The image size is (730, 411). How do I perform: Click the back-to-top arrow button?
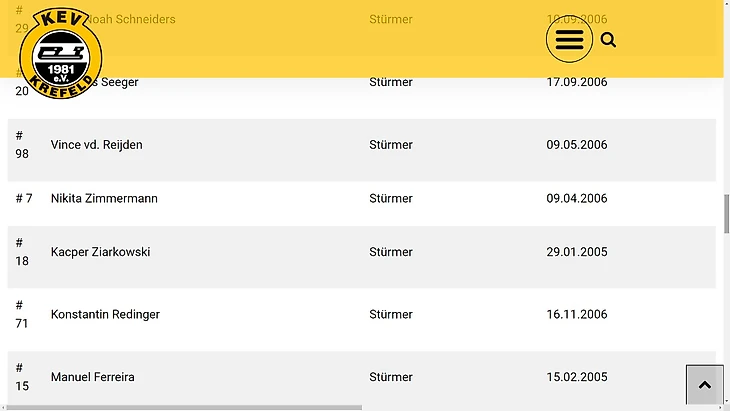tap(704, 384)
